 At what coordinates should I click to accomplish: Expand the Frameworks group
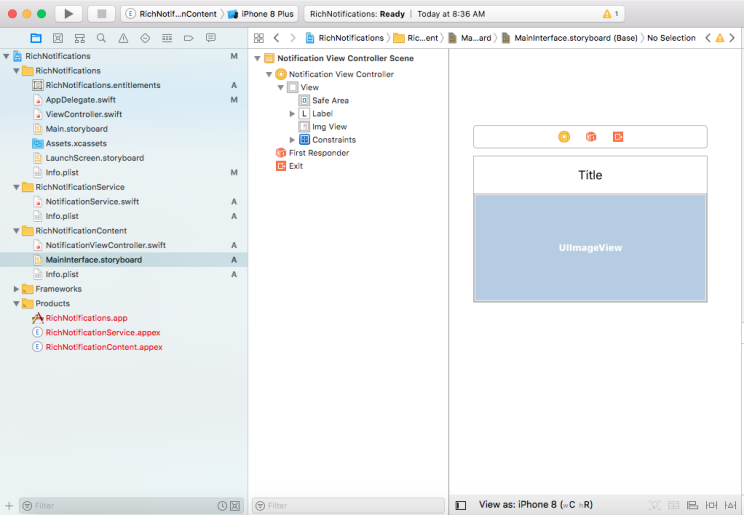pyautogui.click(x=16, y=289)
